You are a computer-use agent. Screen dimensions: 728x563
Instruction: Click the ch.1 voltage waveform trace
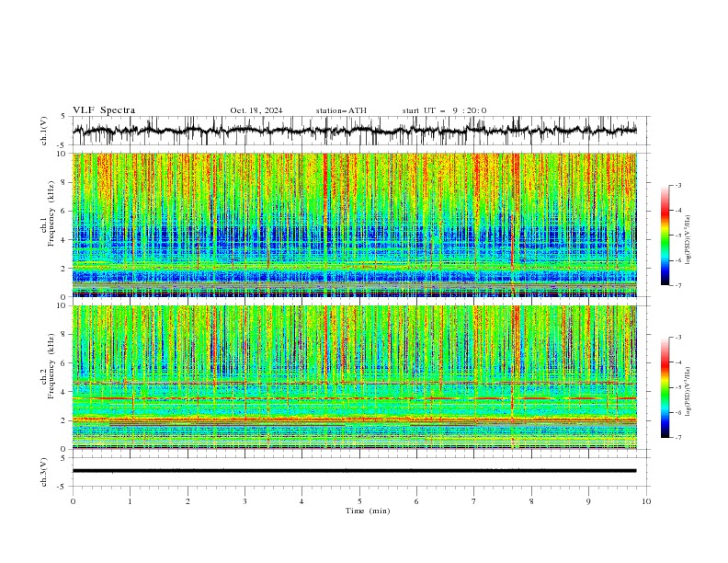click(x=354, y=131)
